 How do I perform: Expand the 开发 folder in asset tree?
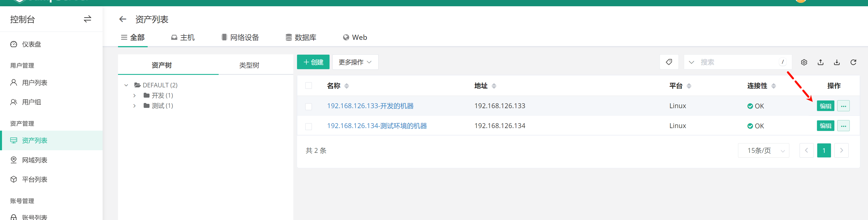(135, 96)
